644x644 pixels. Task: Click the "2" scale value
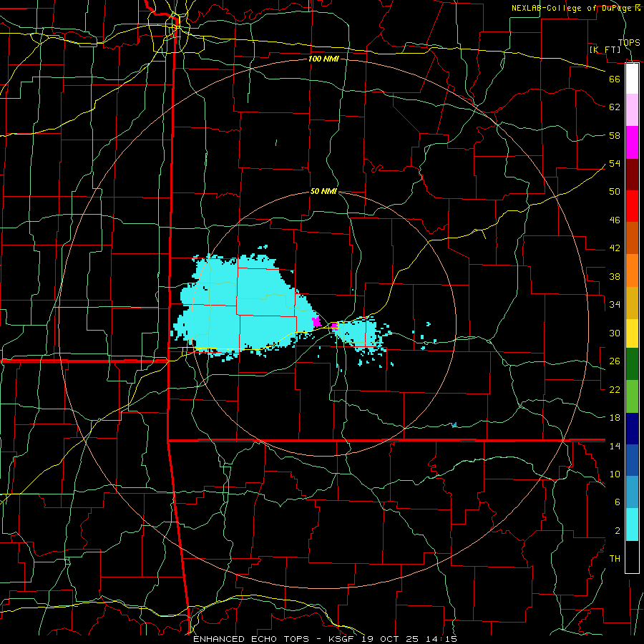click(x=618, y=531)
